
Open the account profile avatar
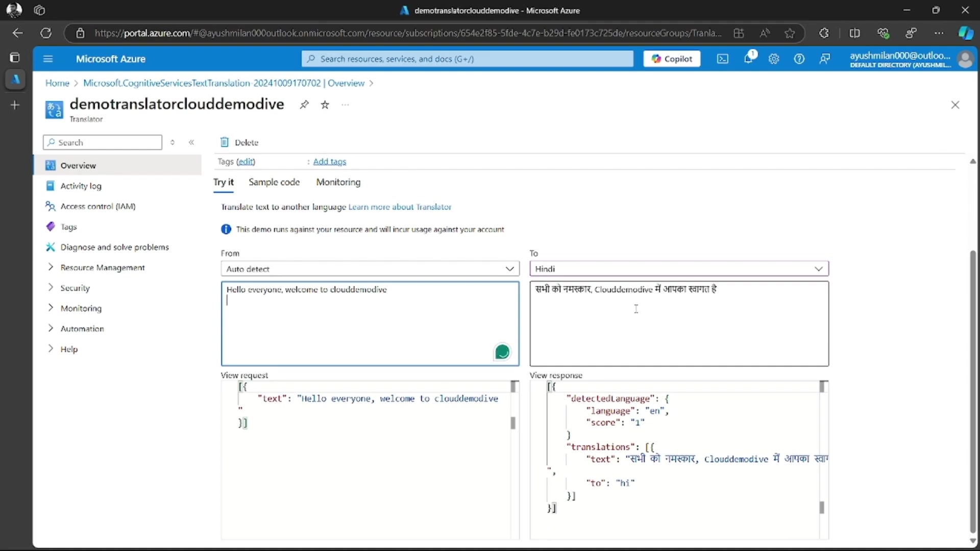965,59
